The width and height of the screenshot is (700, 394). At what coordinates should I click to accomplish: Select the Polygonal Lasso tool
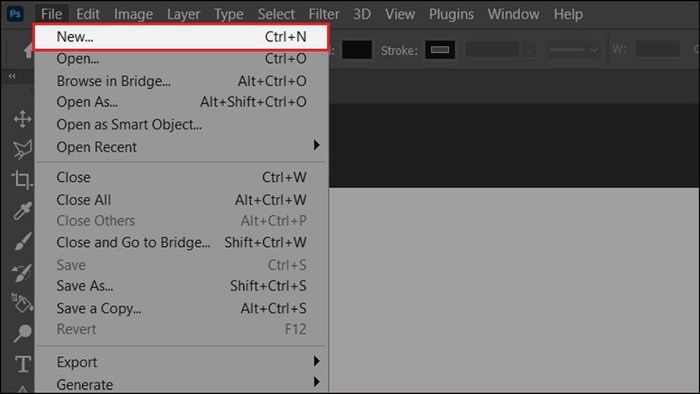pyautogui.click(x=22, y=149)
